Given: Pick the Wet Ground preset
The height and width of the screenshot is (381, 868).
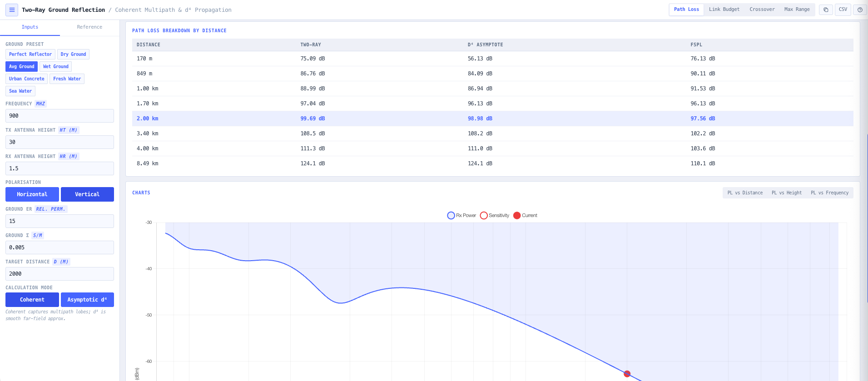Looking at the screenshot, I should pyautogui.click(x=55, y=66).
